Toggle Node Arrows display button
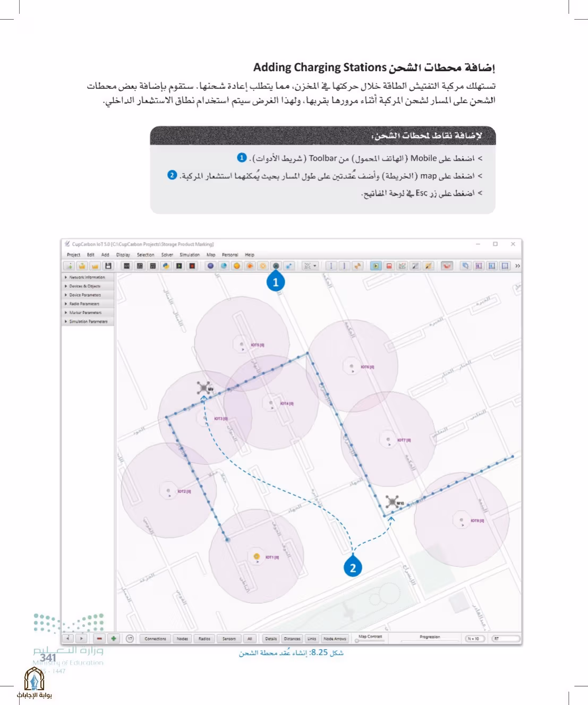Viewport: 588px width, 705px height. tap(335, 639)
